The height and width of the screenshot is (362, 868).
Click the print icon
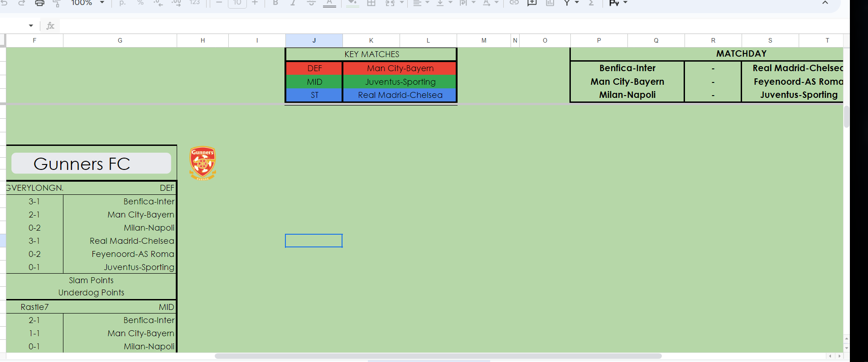click(39, 3)
